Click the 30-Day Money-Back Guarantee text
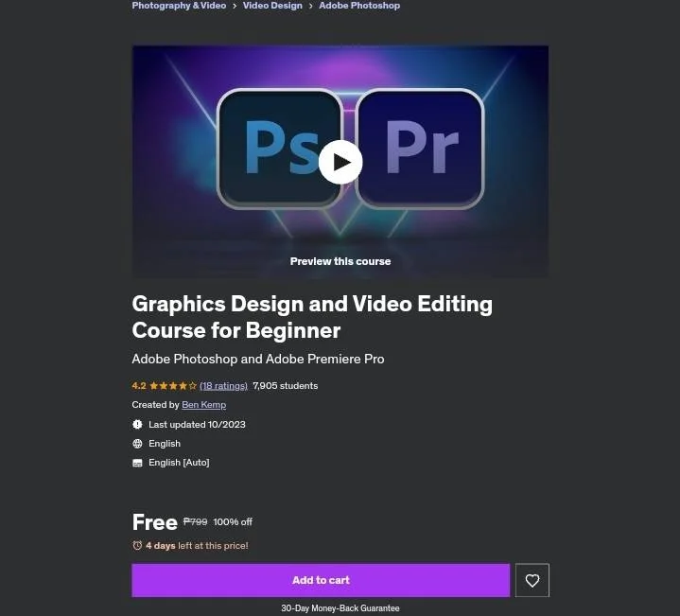This screenshot has width=680, height=616. pos(340,608)
